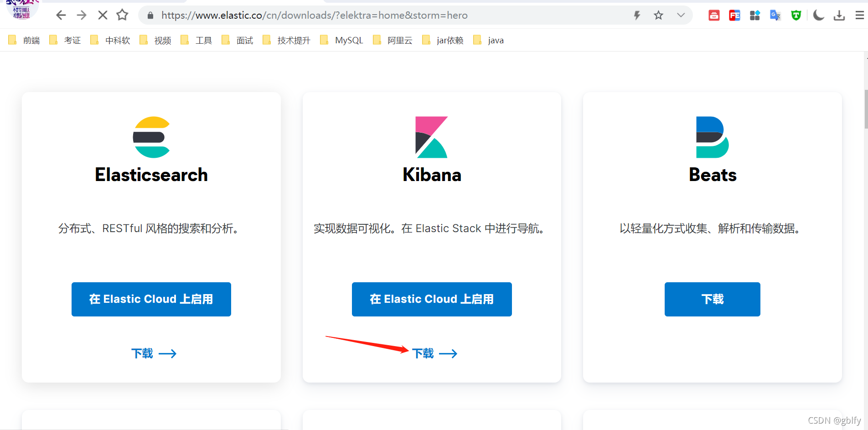
Task: Open the downloads manager icon
Action: pyautogui.click(x=839, y=16)
